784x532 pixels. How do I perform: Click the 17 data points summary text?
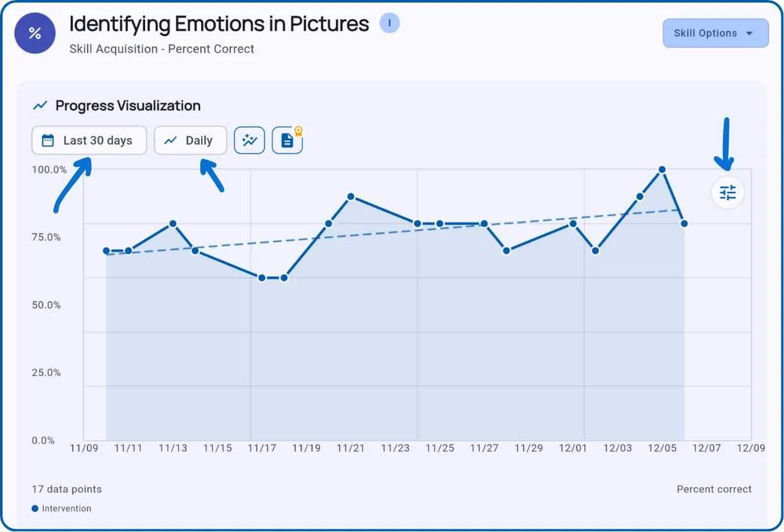click(x=66, y=489)
